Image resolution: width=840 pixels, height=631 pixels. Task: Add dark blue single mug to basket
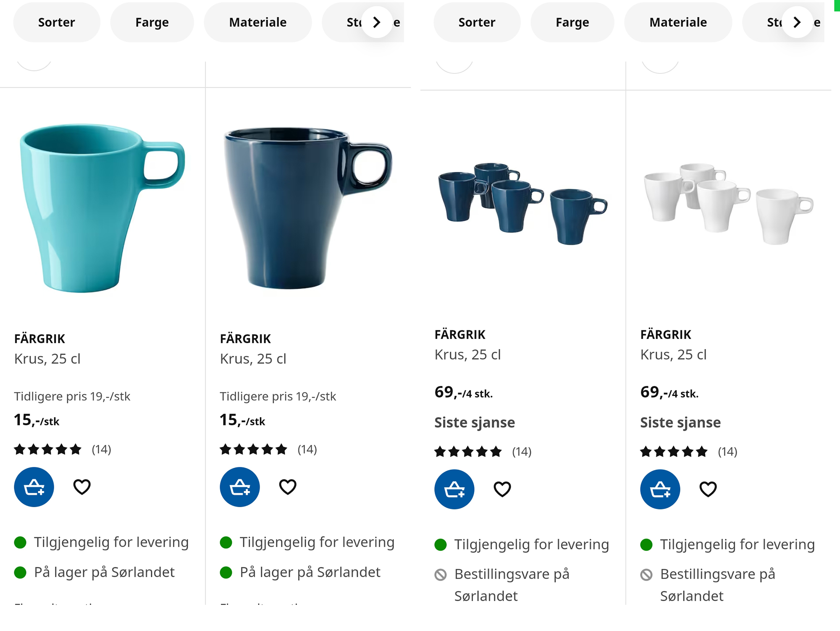(240, 487)
